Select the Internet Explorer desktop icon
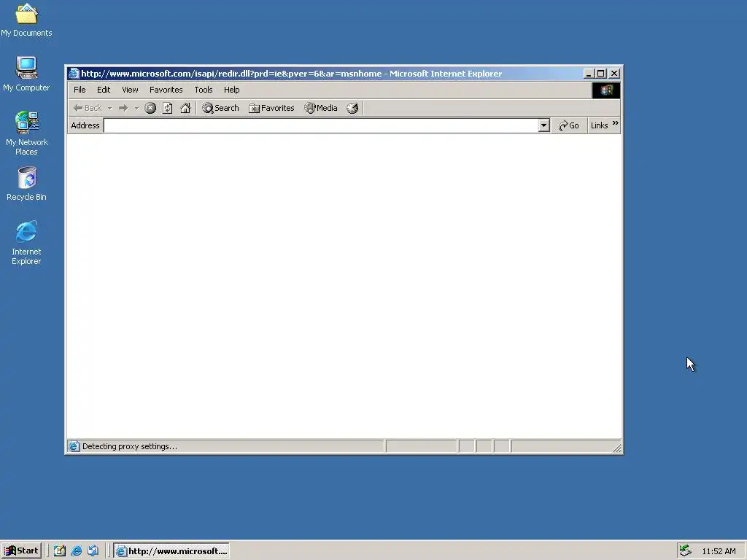Screen dimensions: 747x560 point(26,243)
